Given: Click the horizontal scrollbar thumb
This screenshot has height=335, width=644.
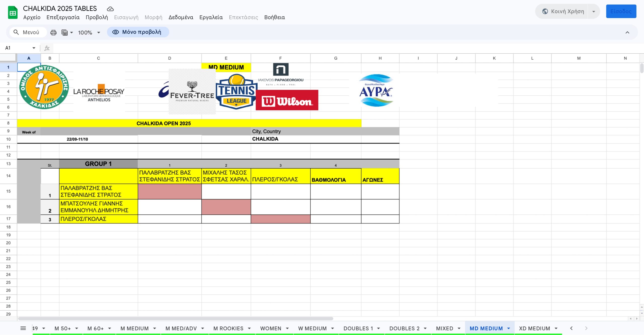Looking at the screenshot, I should click(176, 319).
